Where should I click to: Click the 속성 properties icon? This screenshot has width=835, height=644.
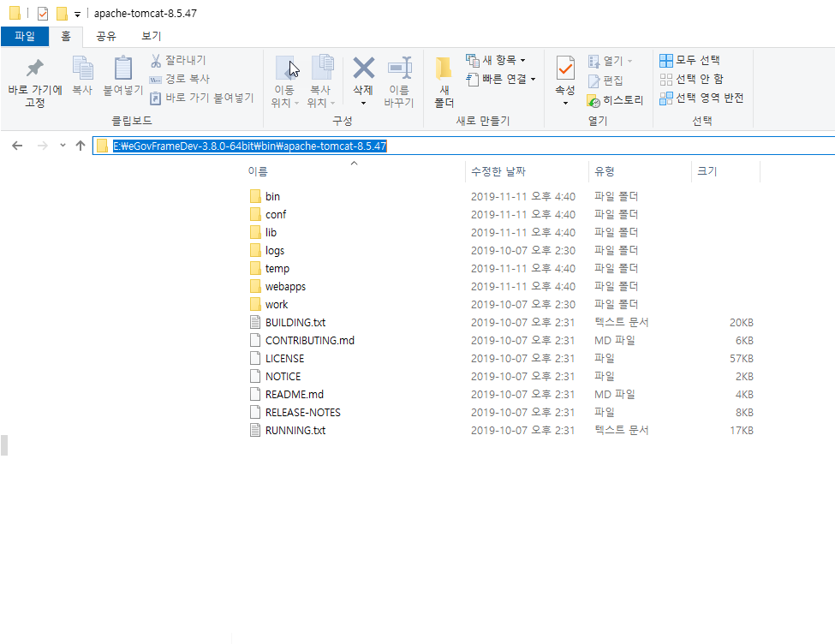point(565,69)
